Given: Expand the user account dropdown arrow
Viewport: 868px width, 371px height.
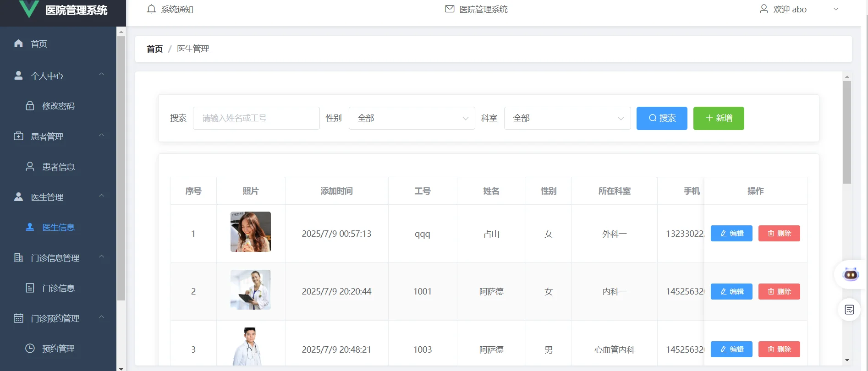Looking at the screenshot, I should pyautogui.click(x=836, y=9).
